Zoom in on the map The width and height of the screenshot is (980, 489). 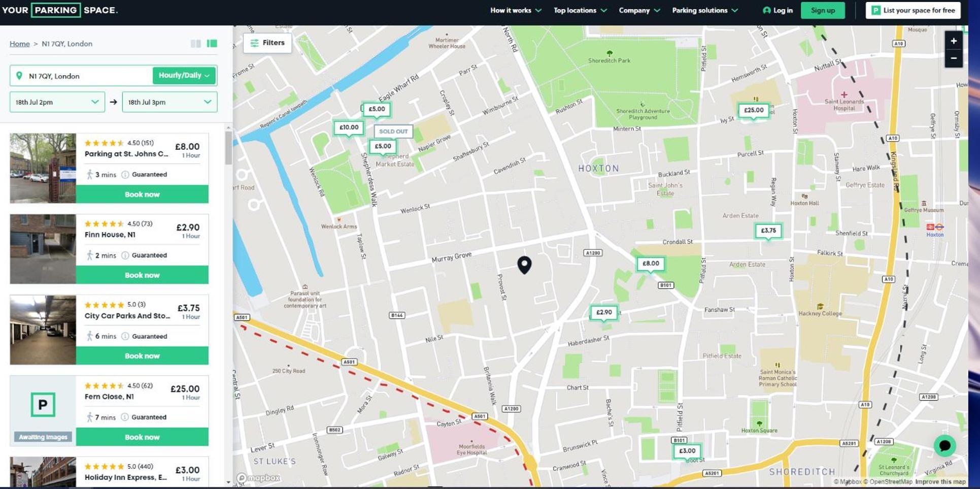click(954, 41)
